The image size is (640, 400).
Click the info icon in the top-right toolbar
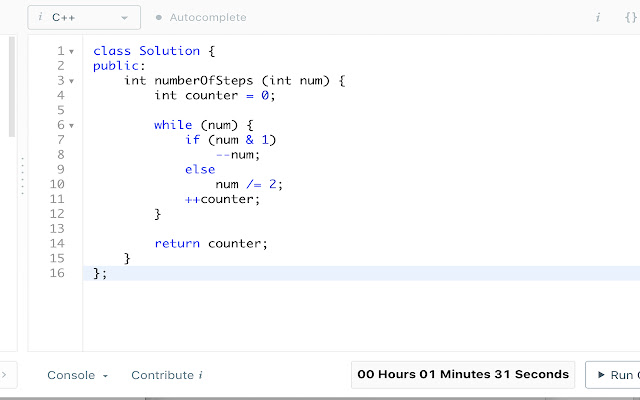point(597,17)
